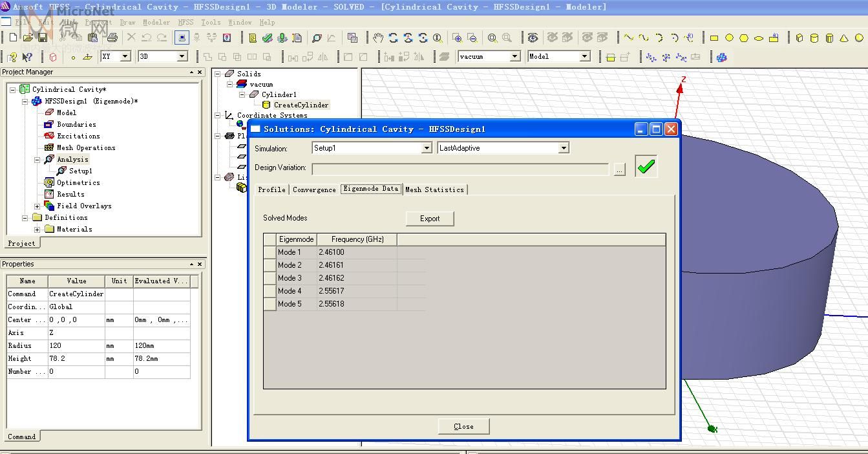The image size is (868, 454).
Task: Click the relative coordinate system offset icon
Action: point(651,57)
